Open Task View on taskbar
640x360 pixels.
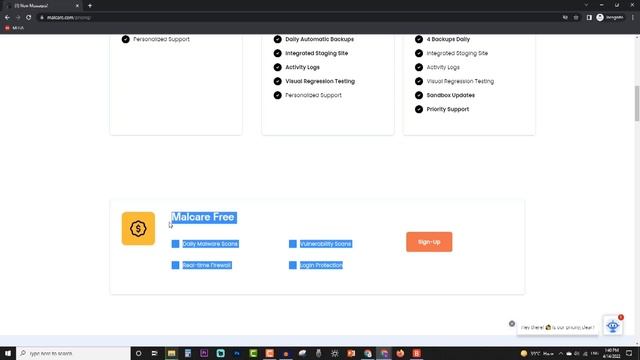[x=155, y=353]
